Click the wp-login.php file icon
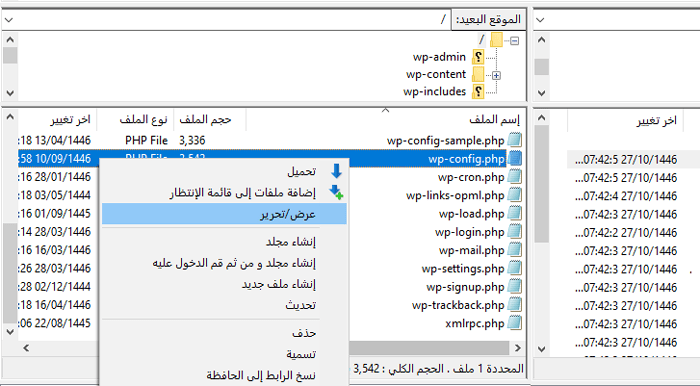This screenshot has width=700, height=386. (515, 232)
